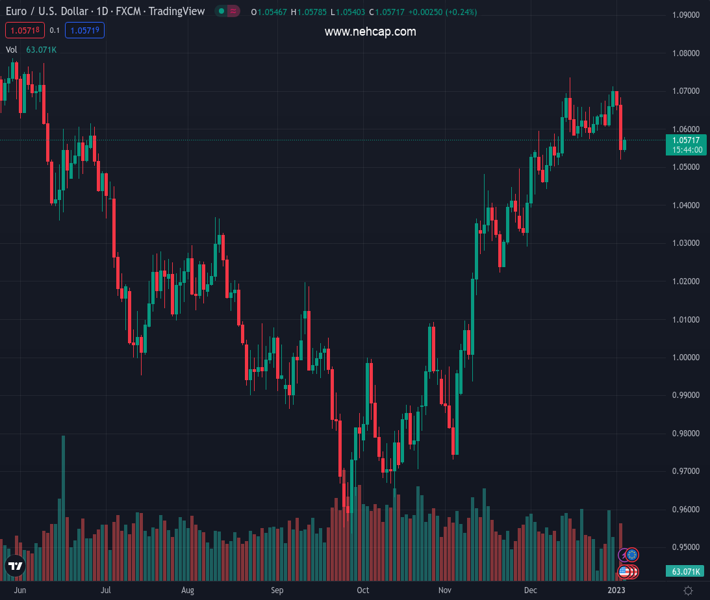Click the 1.09000 level on price scale
Screen dimensions: 710x600
(685, 16)
